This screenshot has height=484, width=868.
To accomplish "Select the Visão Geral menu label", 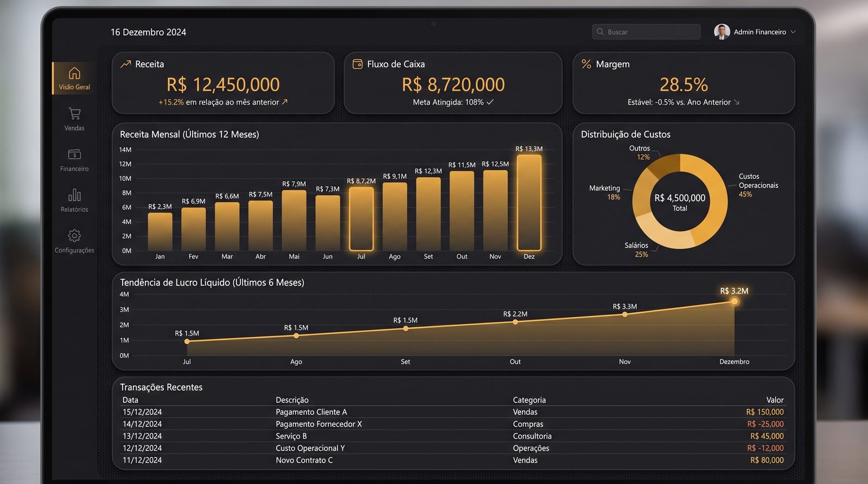I will click(74, 87).
